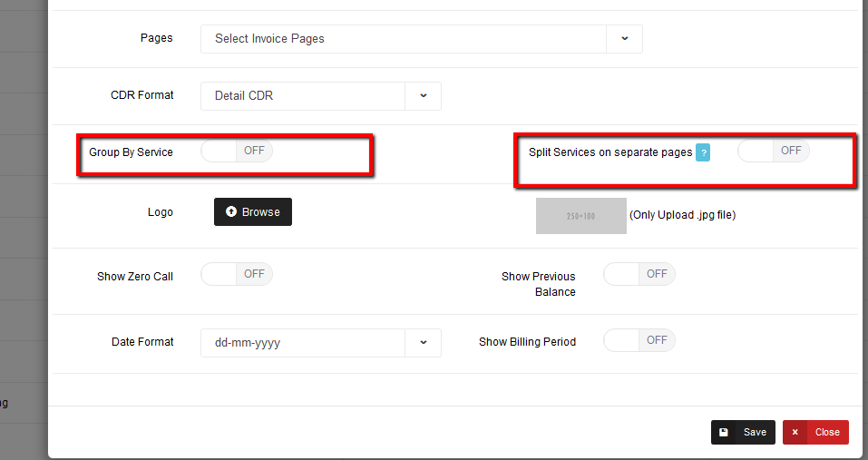The width and height of the screenshot is (868, 460).
Task: Click the Select Invoice Pages field
Action: [403, 39]
